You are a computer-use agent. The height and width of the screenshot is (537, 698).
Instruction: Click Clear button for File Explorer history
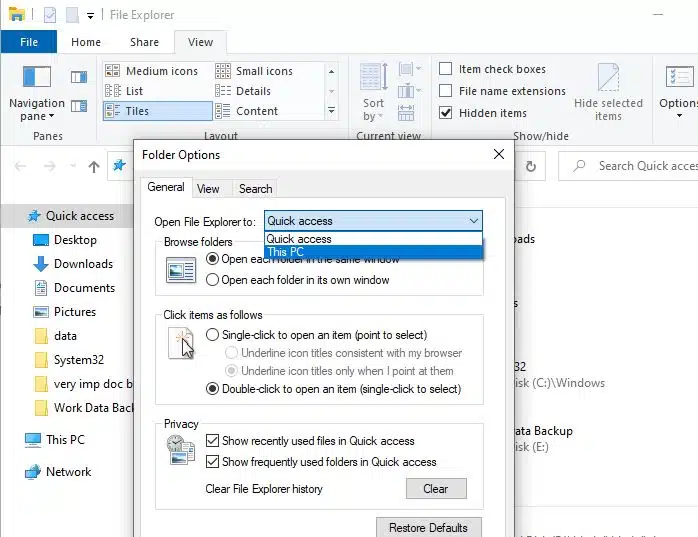(436, 488)
